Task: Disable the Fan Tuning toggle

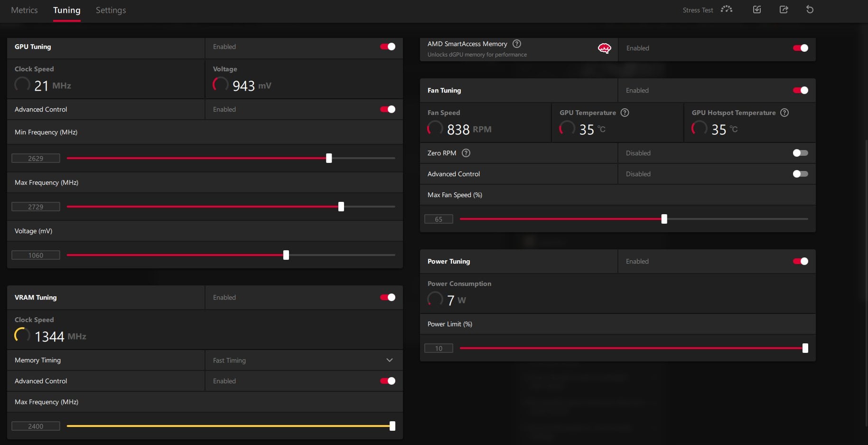Action: tap(801, 90)
